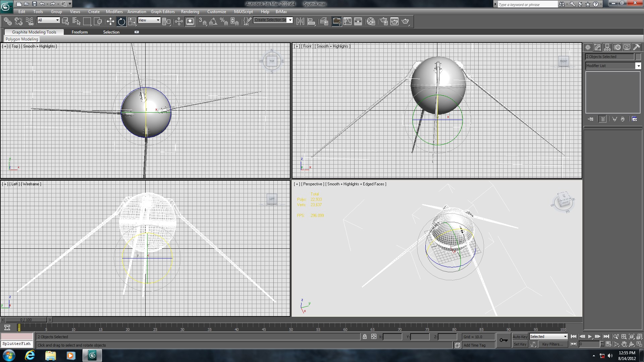This screenshot has height=362, width=644.
Task: Click the Mirror tool icon
Action: (300, 22)
